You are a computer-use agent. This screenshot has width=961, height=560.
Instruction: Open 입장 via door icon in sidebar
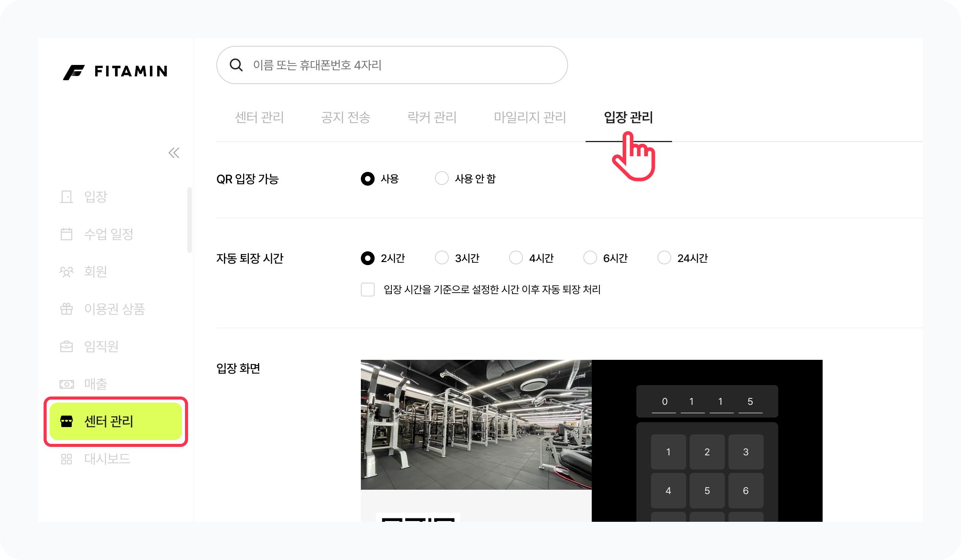(x=67, y=197)
